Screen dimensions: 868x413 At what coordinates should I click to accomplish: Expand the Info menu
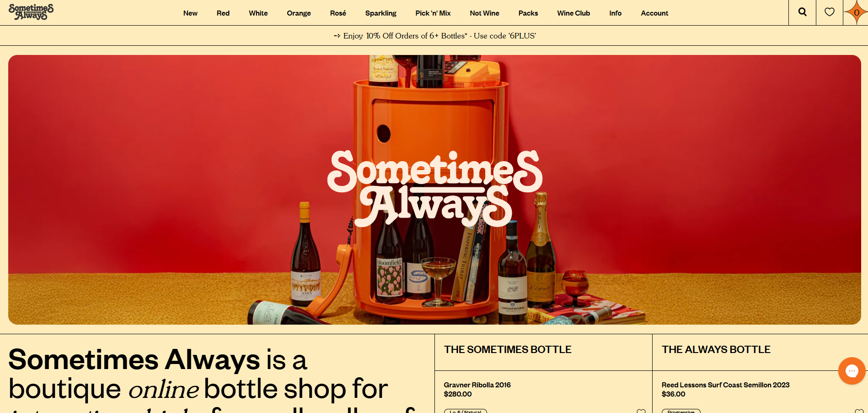pyautogui.click(x=615, y=13)
